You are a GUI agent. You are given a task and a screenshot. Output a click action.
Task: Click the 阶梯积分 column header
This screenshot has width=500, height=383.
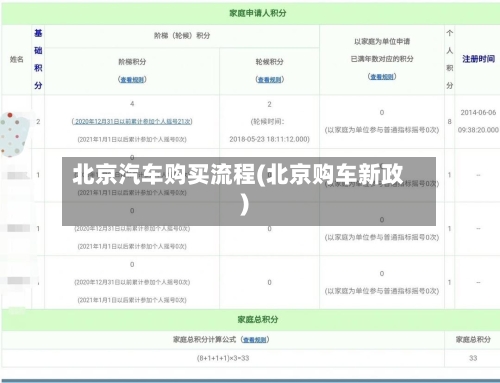pos(132,62)
